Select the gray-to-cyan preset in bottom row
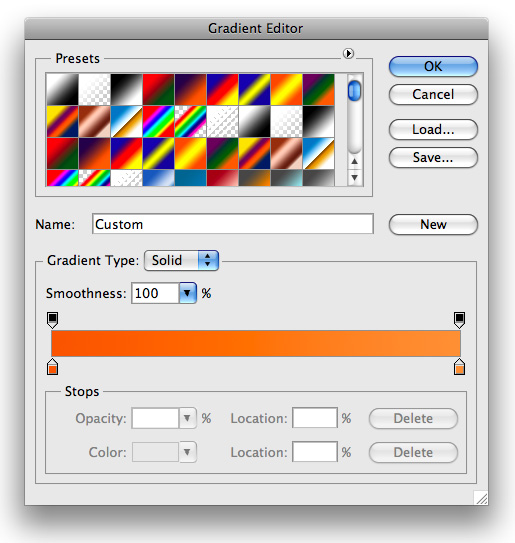 point(286,178)
